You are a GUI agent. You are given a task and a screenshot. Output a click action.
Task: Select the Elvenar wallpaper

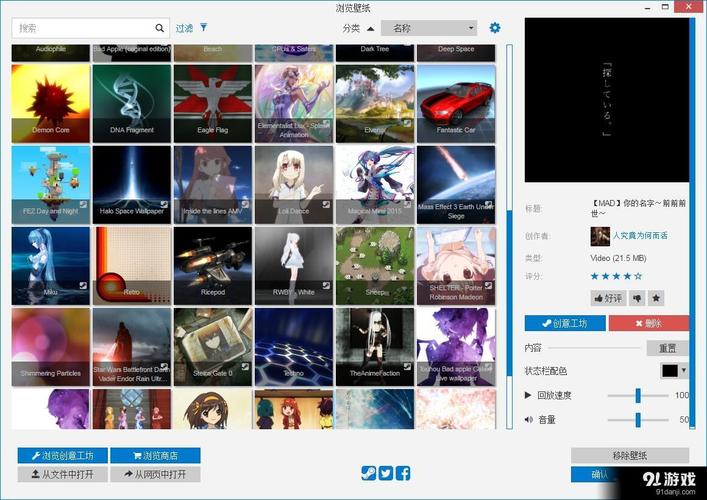tap(375, 104)
